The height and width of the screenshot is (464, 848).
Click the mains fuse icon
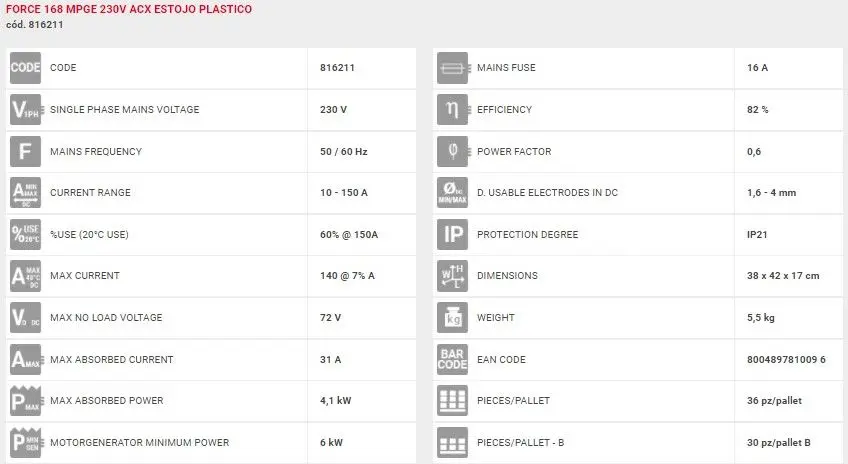(x=453, y=68)
